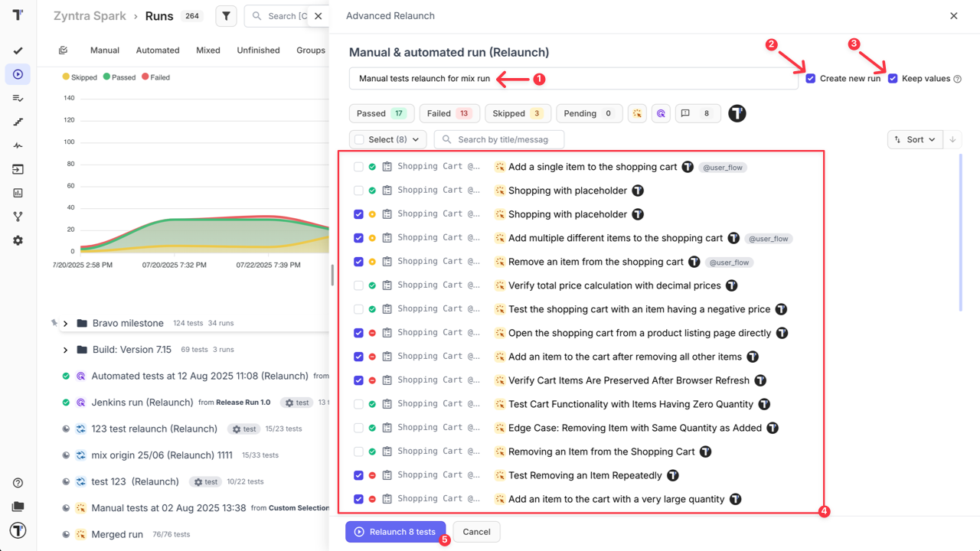The image size is (980, 551).
Task: Select the reports chart icon in the sidebar
Action: 18,192
